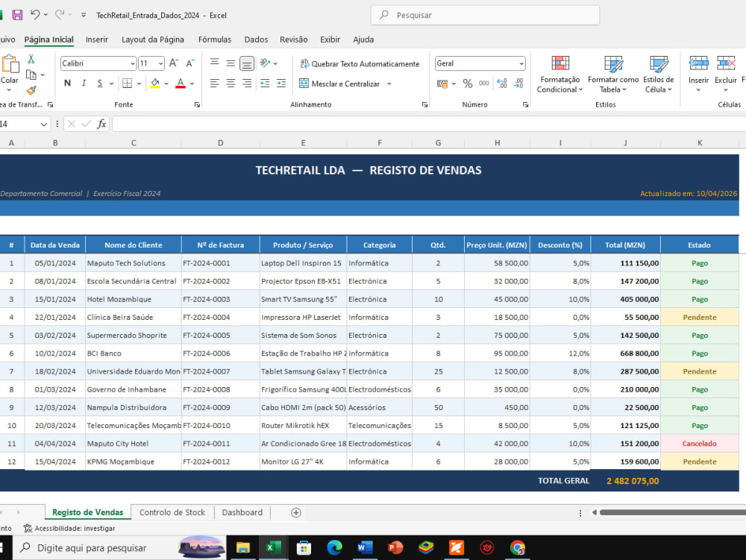Apply percent style icon
746x560 pixels.
468,84
